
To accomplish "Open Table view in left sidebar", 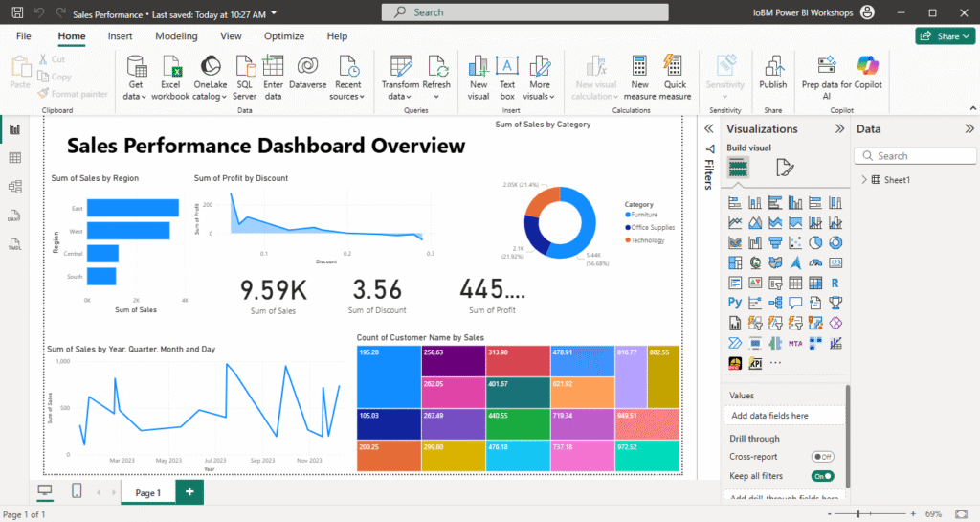I will tap(15, 158).
